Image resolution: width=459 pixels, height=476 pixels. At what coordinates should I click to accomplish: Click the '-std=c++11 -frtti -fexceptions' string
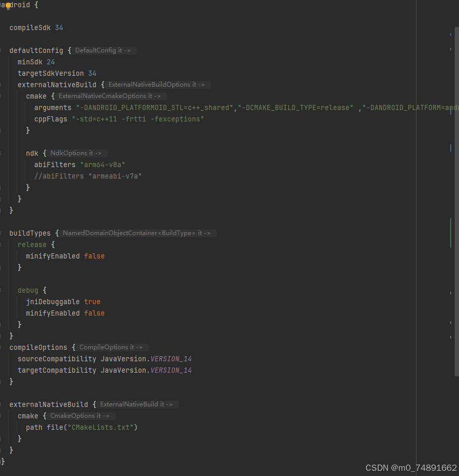click(x=138, y=119)
